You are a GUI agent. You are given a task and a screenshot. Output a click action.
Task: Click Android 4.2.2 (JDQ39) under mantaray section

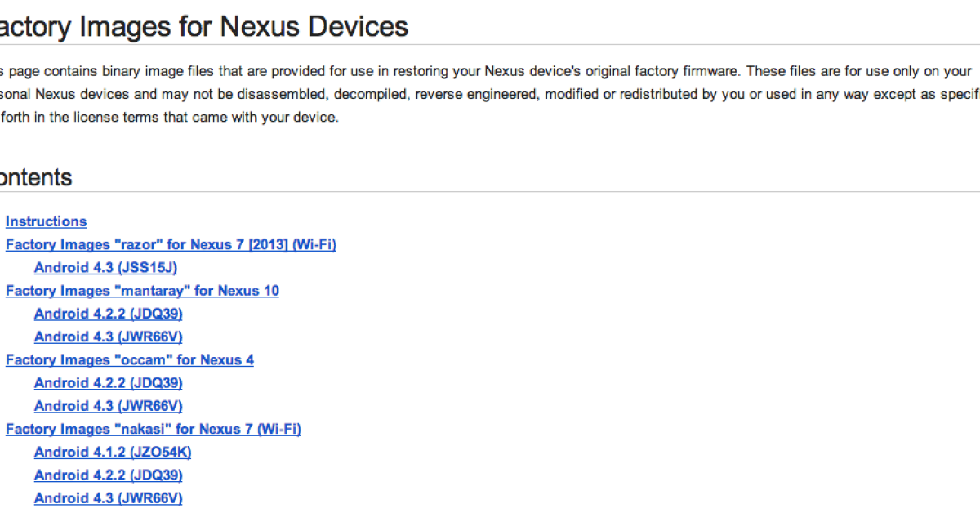pyautogui.click(x=108, y=314)
